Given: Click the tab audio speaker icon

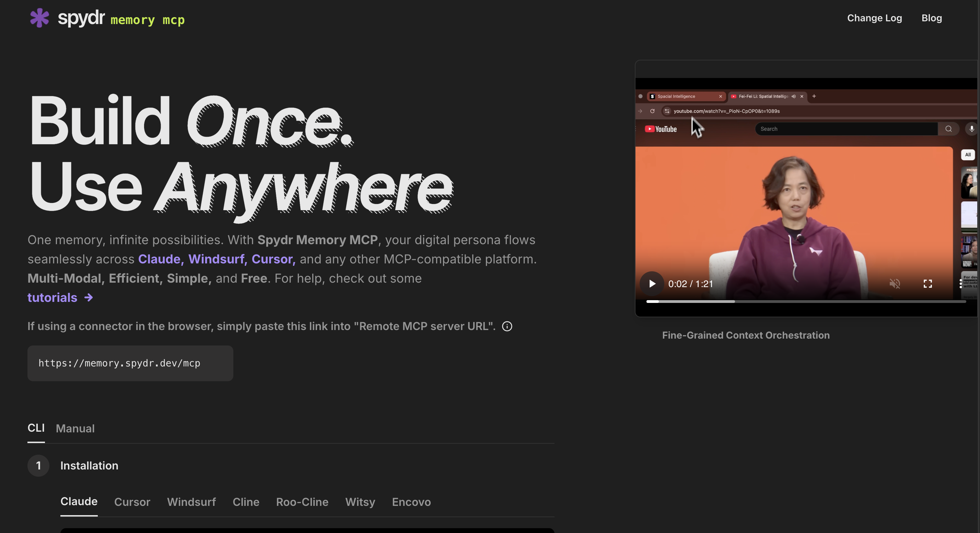Looking at the screenshot, I should click(794, 96).
